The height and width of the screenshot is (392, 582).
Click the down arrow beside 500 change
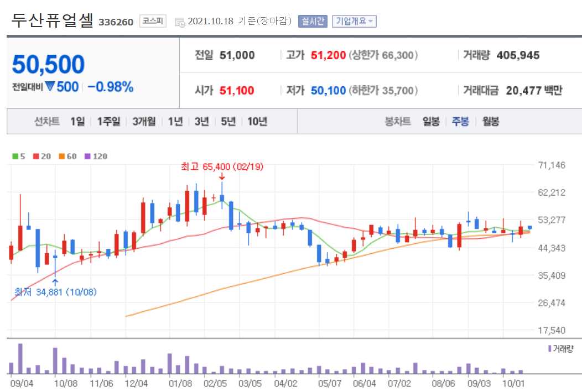click(x=50, y=87)
